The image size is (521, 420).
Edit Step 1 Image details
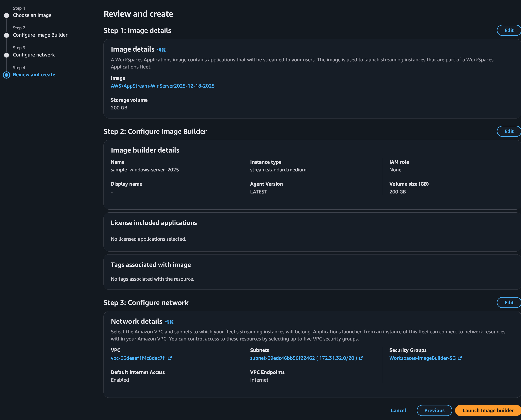click(x=509, y=30)
